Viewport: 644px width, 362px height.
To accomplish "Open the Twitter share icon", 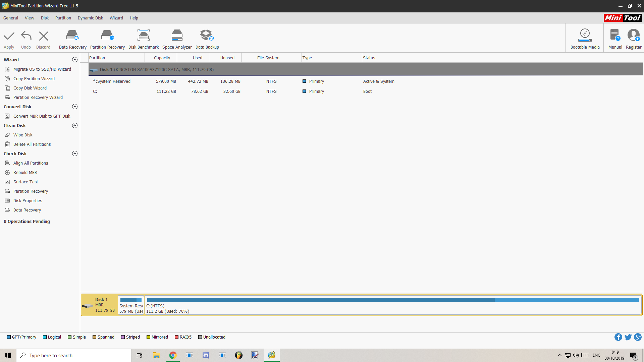I will [x=628, y=337].
